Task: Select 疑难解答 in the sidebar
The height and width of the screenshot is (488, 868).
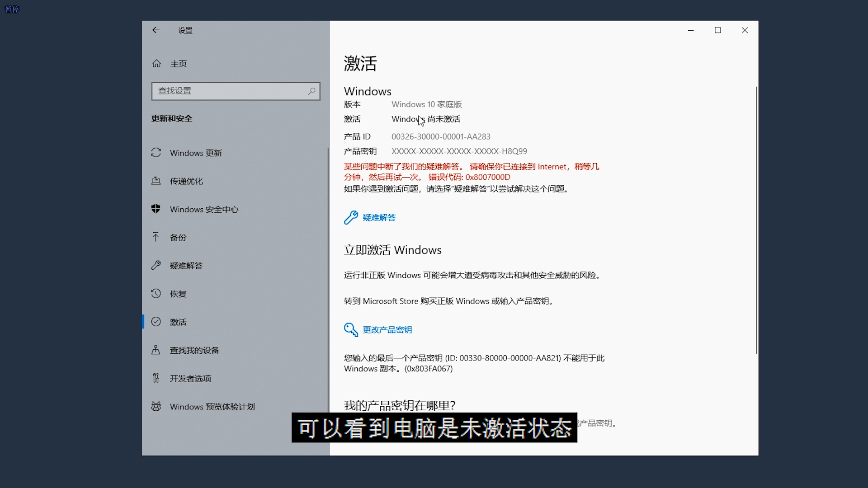Action: 186,266
